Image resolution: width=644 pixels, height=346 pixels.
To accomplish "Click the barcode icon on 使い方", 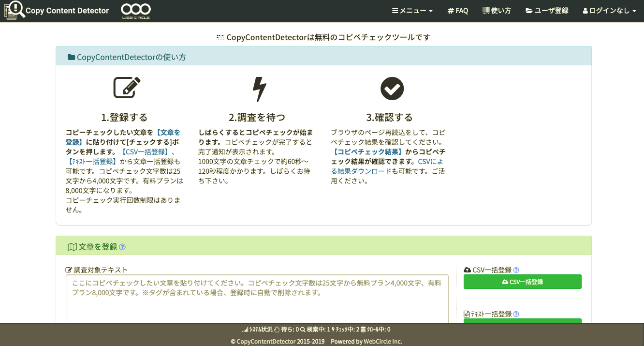I will point(486,10).
